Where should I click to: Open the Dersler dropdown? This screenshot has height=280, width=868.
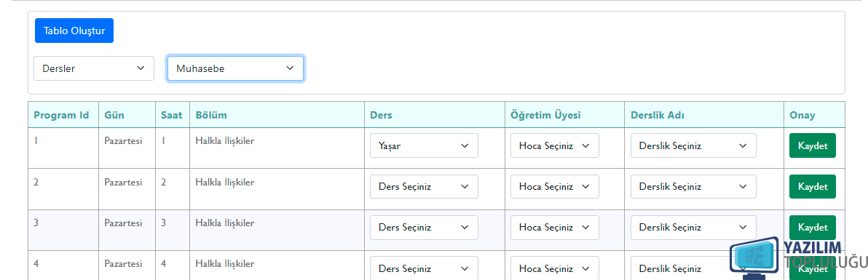(x=94, y=68)
